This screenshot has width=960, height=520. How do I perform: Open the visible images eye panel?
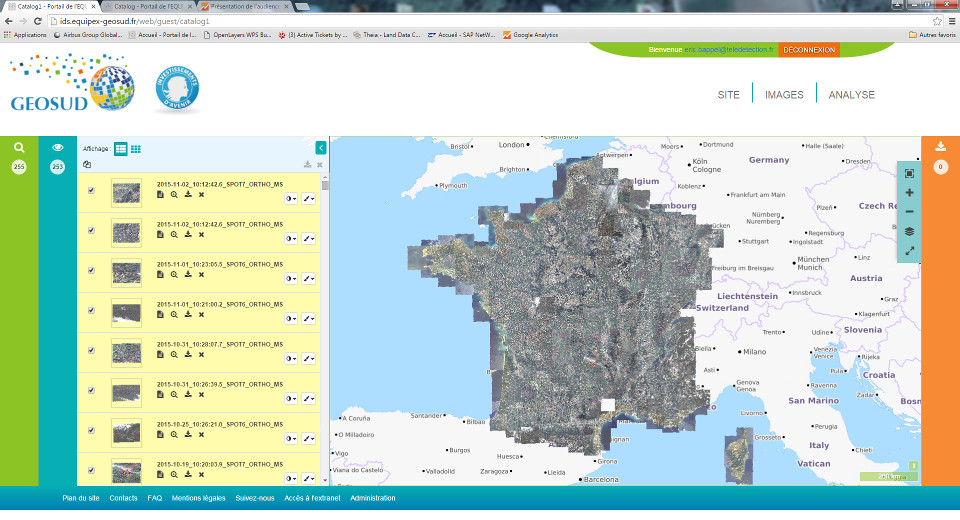coord(57,147)
